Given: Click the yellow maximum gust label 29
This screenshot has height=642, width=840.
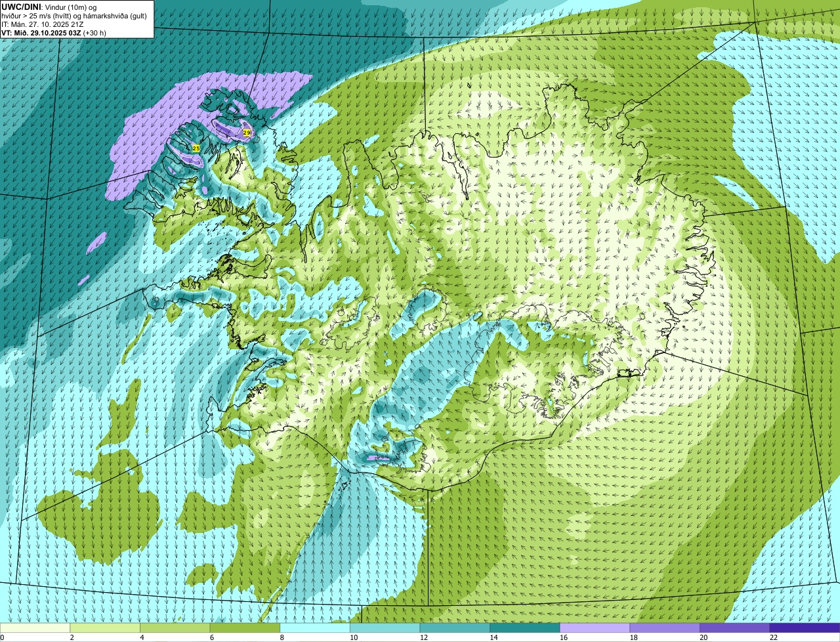Looking at the screenshot, I should [247, 133].
